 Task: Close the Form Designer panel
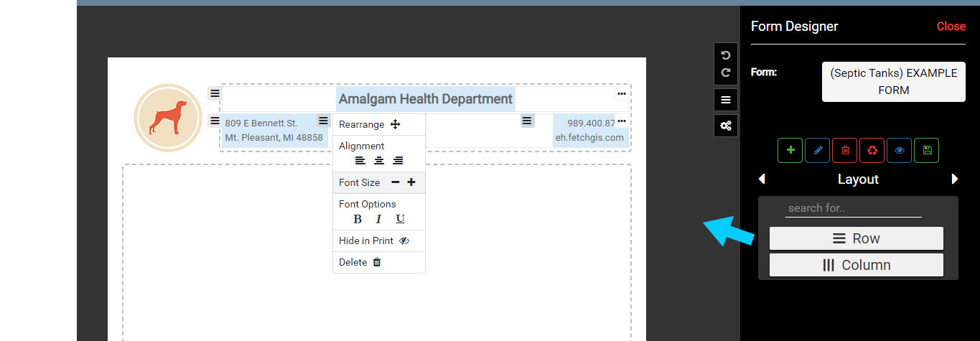951,27
